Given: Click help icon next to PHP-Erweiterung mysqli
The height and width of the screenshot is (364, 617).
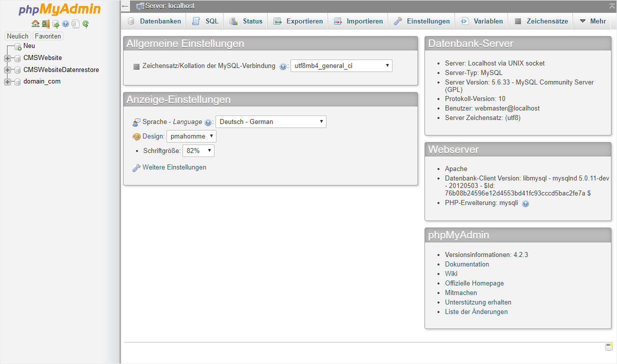Looking at the screenshot, I should pos(525,203).
